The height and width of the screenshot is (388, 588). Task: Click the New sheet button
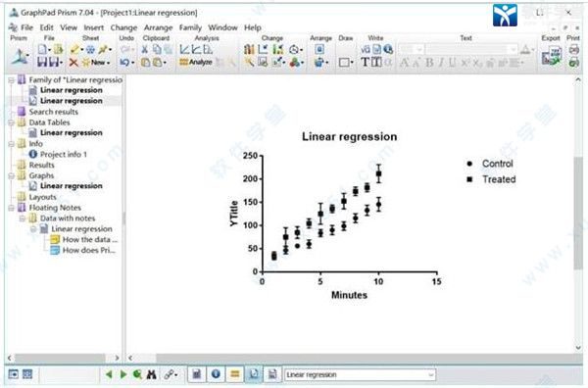[96, 63]
